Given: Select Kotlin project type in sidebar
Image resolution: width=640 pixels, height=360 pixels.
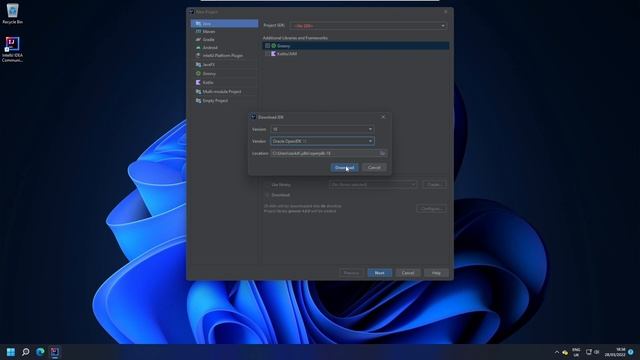Looking at the screenshot, I should click(x=224, y=82).
